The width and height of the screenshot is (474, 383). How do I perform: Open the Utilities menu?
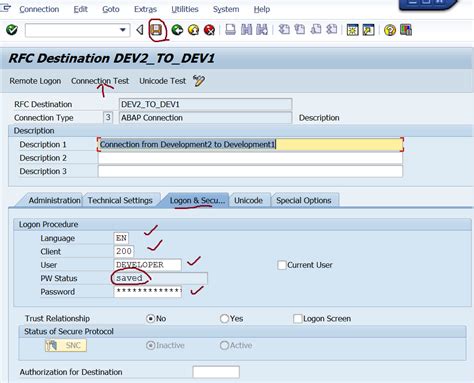point(185,9)
